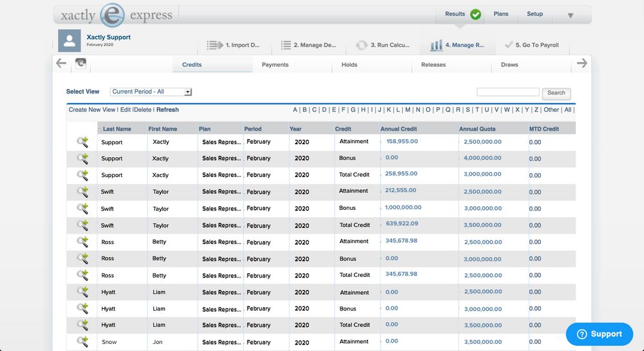The height and width of the screenshot is (351, 644).
Task: Open details for Hyatt Total Credit row
Action: (83, 325)
